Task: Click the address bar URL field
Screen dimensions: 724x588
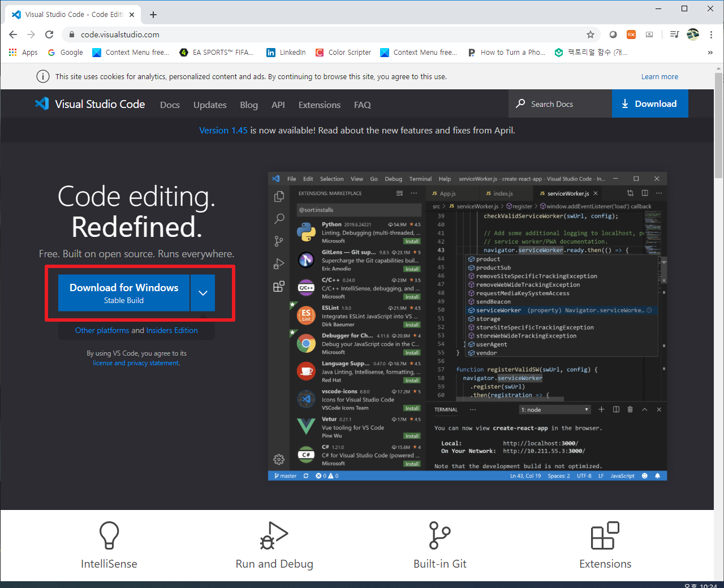Action: (x=331, y=34)
